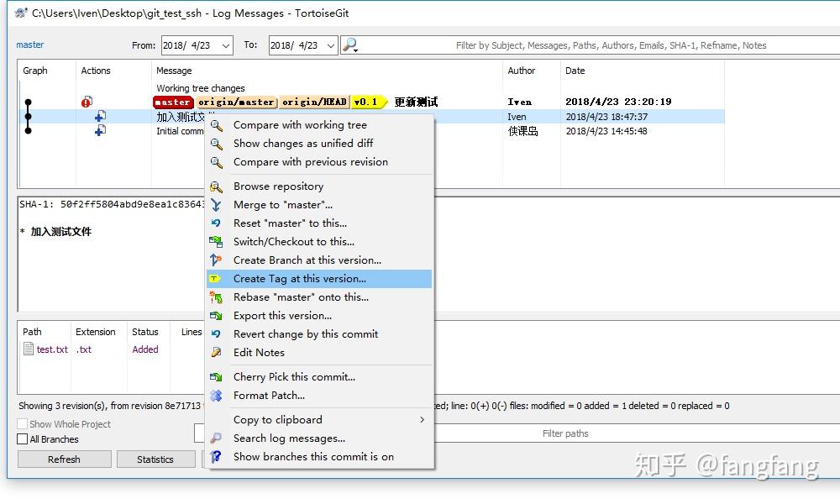Click the Path column header
Screen dimensions: 840x504
click(x=32, y=332)
